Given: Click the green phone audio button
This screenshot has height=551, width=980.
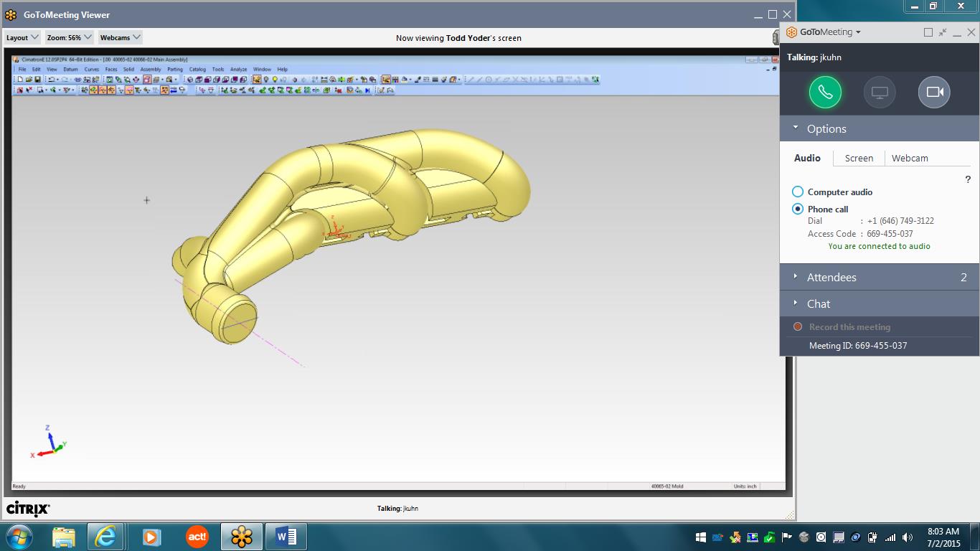Looking at the screenshot, I should (825, 92).
